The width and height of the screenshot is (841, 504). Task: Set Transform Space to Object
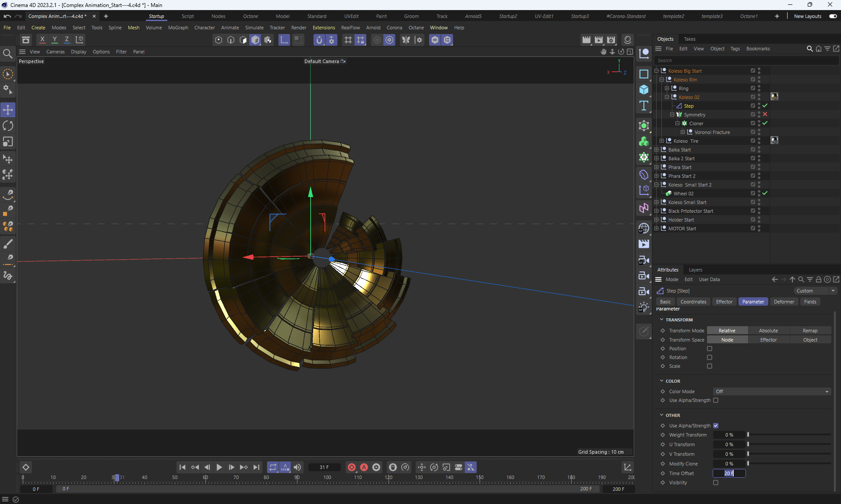(x=810, y=340)
